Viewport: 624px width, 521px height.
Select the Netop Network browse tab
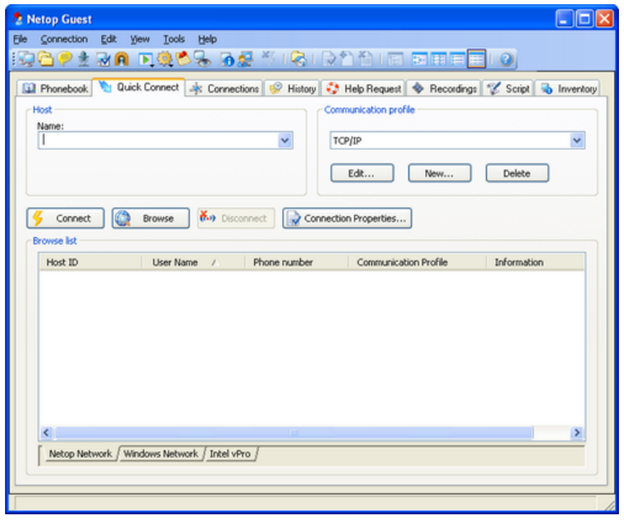point(80,454)
